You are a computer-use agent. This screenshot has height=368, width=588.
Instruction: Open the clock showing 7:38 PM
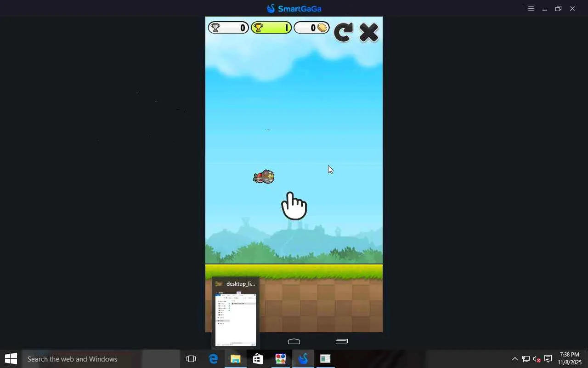point(570,359)
